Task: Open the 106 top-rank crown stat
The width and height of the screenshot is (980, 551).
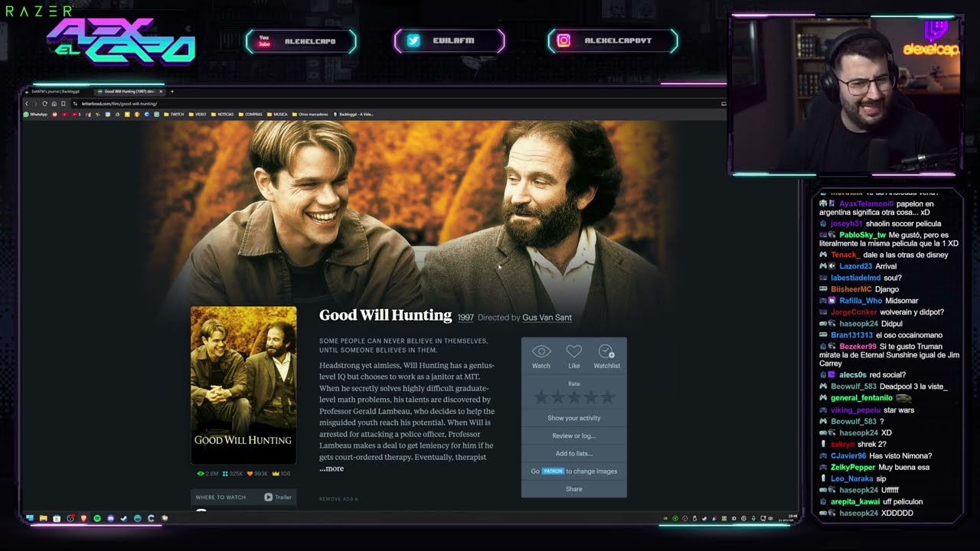Action: (x=281, y=474)
